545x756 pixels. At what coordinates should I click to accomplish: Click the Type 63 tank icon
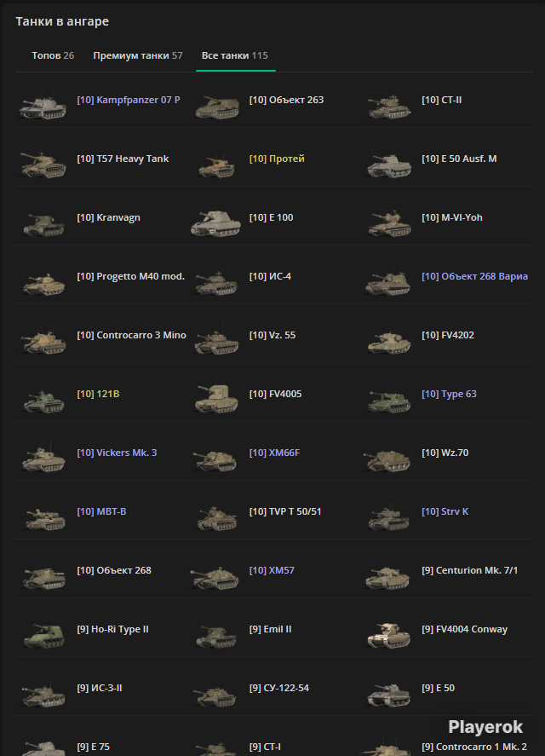point(389,401)
